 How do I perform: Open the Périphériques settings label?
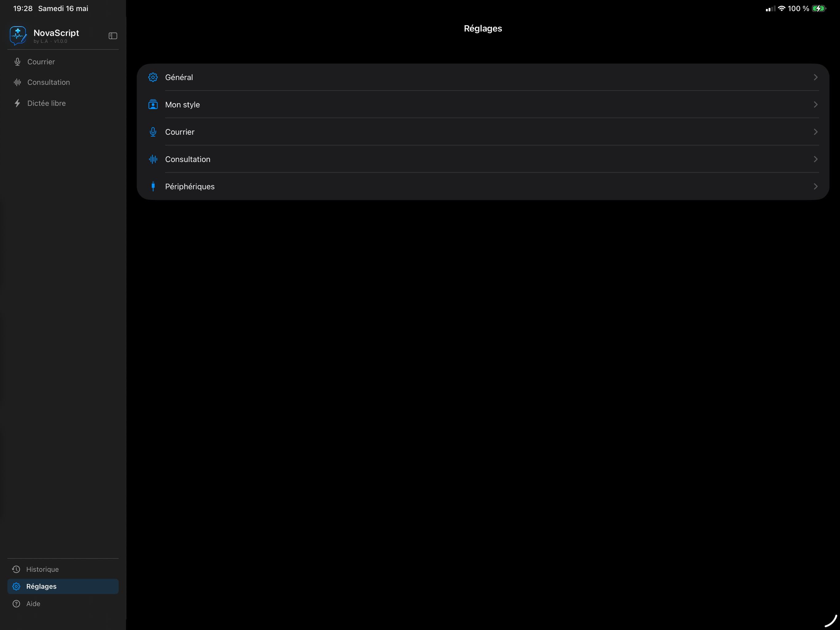[190, 186]
